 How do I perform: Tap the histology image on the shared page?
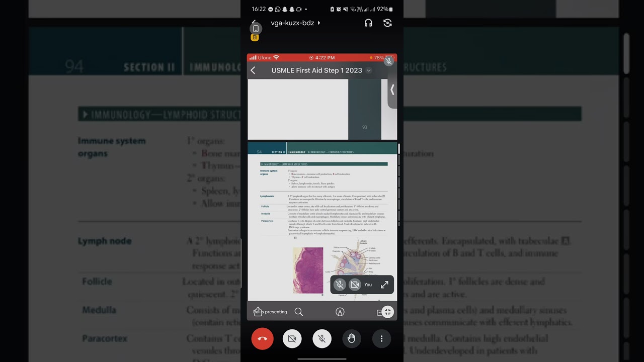[308, 270]
